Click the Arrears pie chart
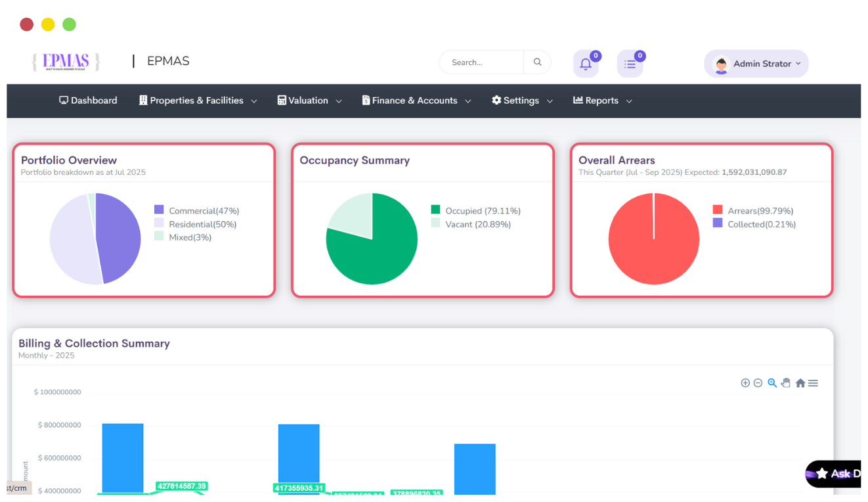Image resolution: width=868 pixels, height=502 pixels. pyautogui.click(x=654, y=239)
